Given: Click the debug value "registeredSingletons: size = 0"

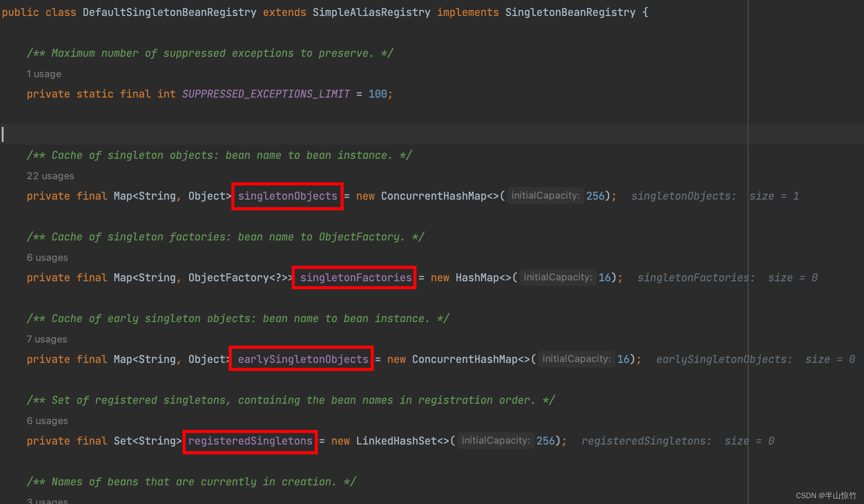Looking at the screenshot, I should point(678,441).
